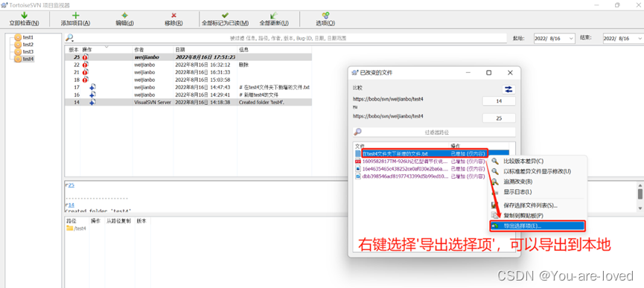The height and width of the screenshot is (288, 644).
Task: Select revision 16 row in the log list
Action: pyautogui.click(x=188, y=95)
